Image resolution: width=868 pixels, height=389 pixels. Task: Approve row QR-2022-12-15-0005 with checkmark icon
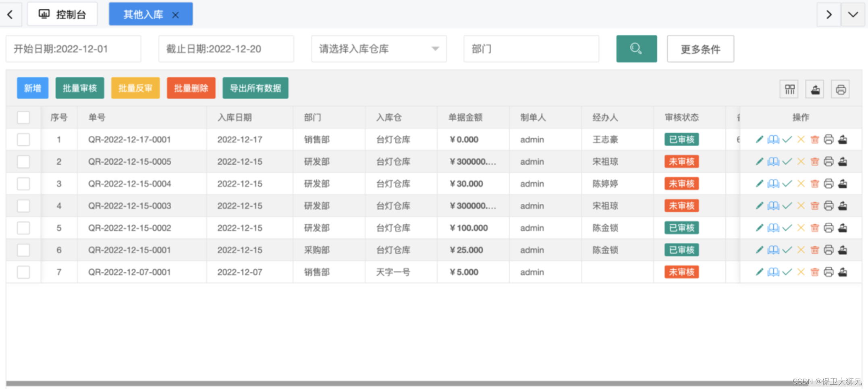[x=787, y=161]
